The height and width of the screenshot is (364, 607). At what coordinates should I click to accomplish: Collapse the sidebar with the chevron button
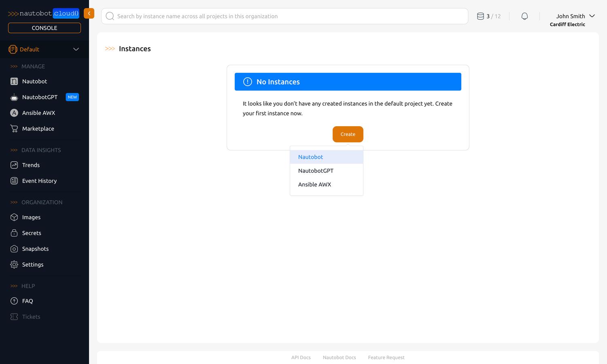(89, 13)
